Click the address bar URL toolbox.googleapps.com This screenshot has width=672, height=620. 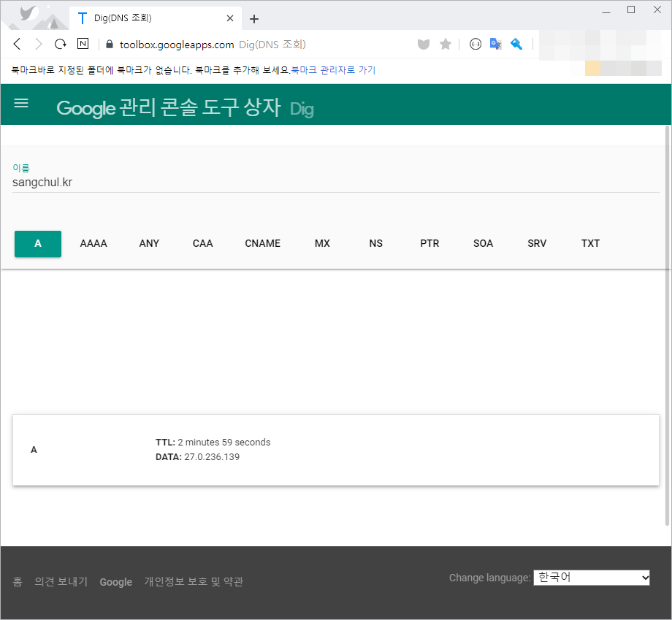tap(177, 45)
